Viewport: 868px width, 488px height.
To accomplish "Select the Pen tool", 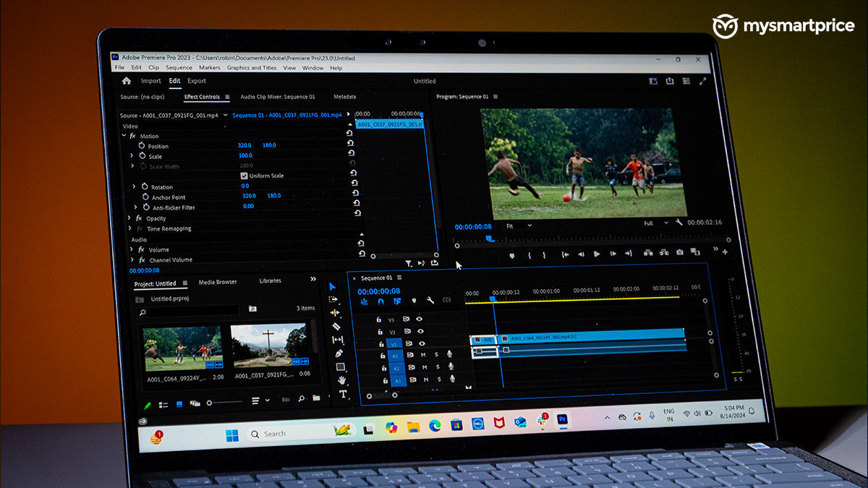I will tap(339, 354).
